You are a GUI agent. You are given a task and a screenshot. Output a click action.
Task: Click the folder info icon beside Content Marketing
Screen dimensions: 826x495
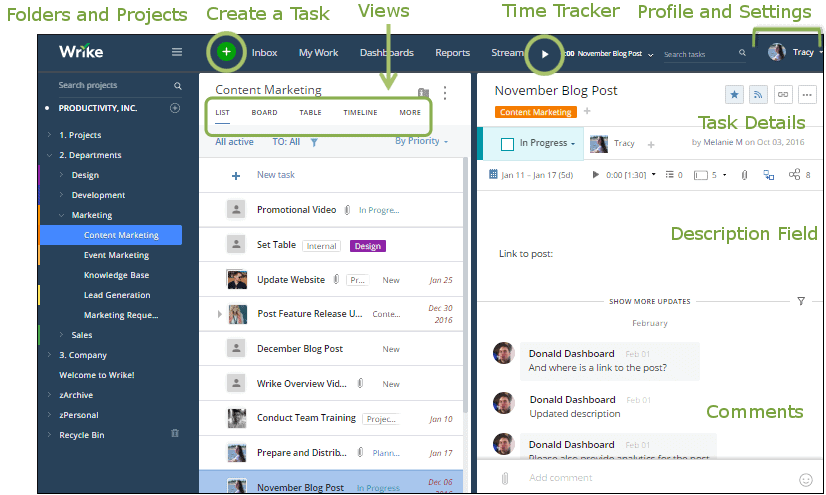pos(423,93)
